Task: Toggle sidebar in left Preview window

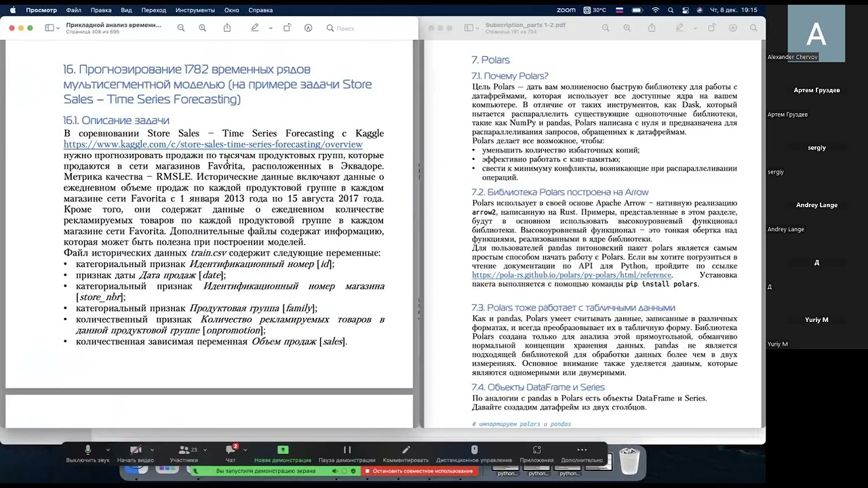Action: [49, 28]
